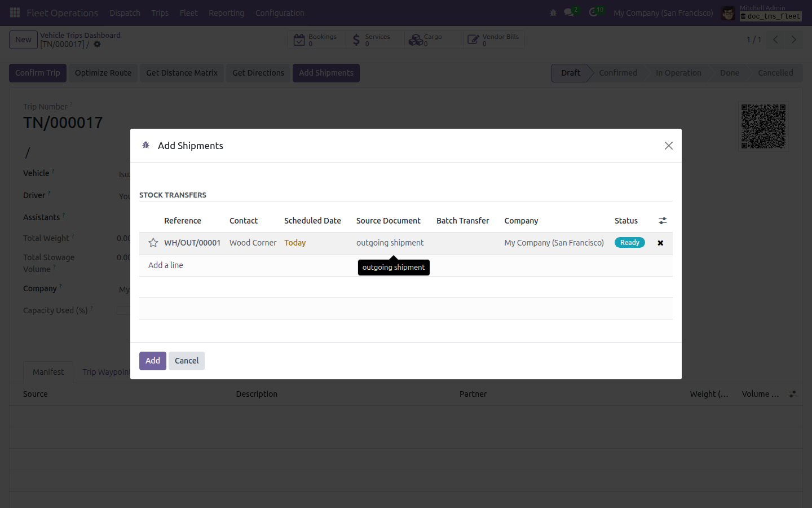Viewport: 812px width, 508px height.
Task: Open the Configuration menu
Action: [280, 12]
